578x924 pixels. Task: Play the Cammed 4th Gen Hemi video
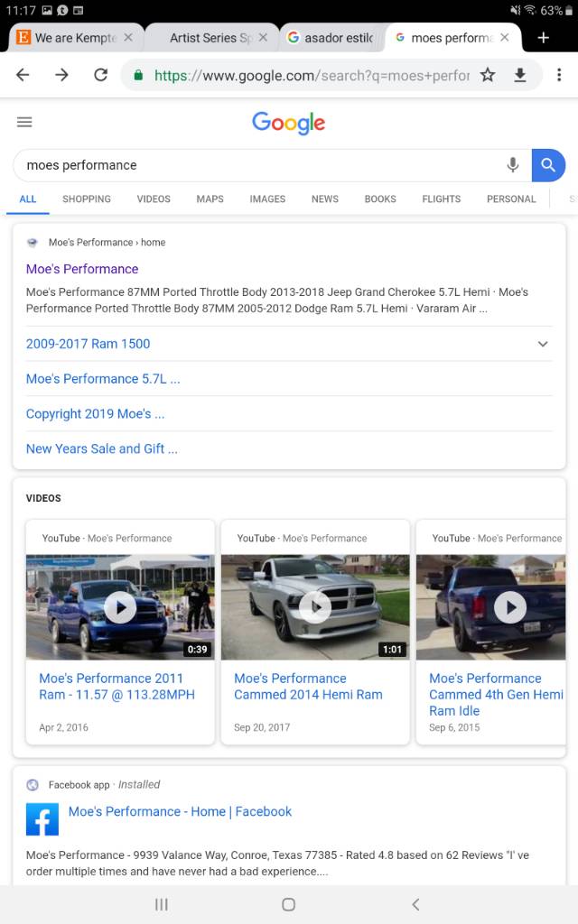tap(509, 607)
